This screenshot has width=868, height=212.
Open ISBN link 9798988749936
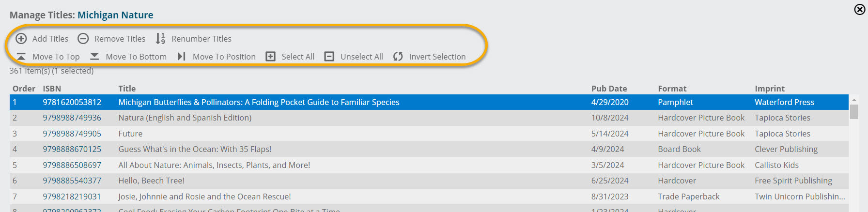click(x=72, y=118)
